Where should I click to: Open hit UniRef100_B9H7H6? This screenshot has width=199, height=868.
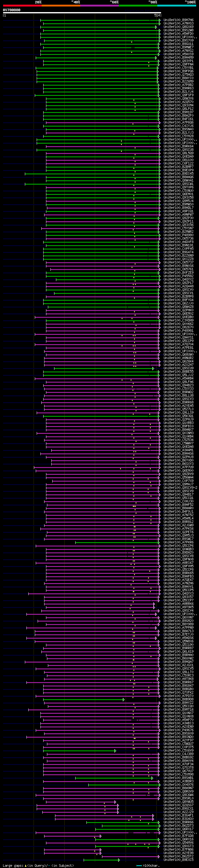pyautogui.click(x=179, y=20)
